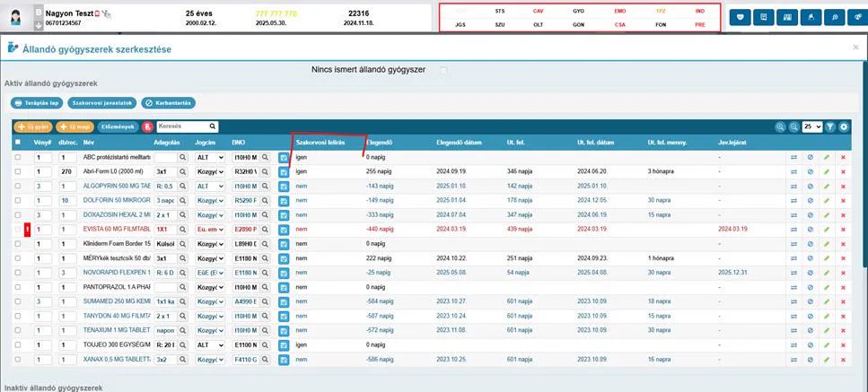
Task: Check the NOVORAPID FLEXPEN row checkbox
Action: (x=18, y=273)
